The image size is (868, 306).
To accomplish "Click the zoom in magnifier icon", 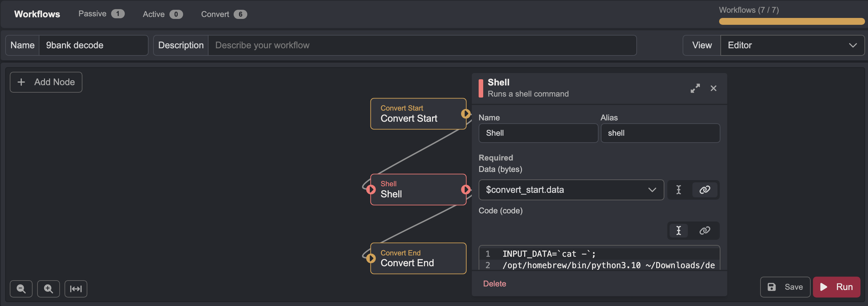I will point(48,289).
